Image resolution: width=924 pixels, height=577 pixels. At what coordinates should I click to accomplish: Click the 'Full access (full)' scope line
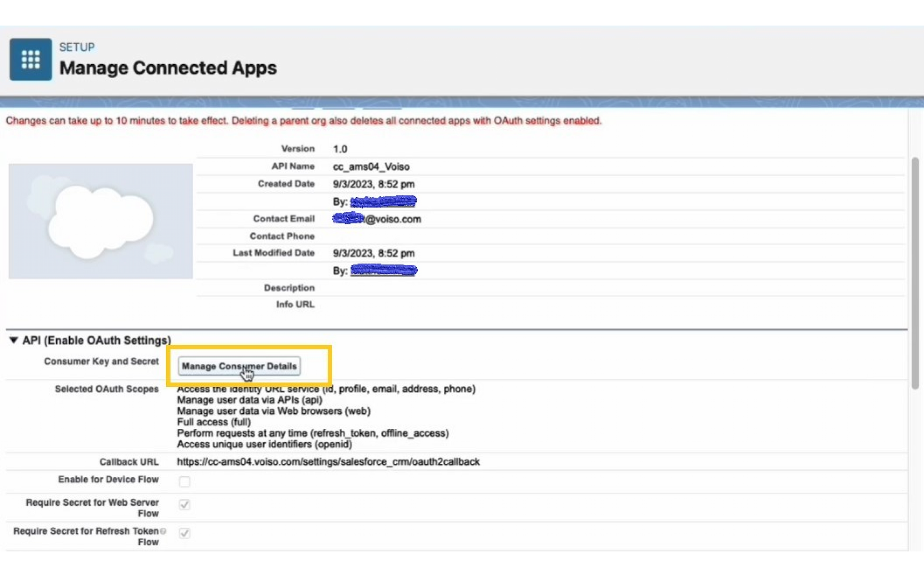click(x=214, y=422)
